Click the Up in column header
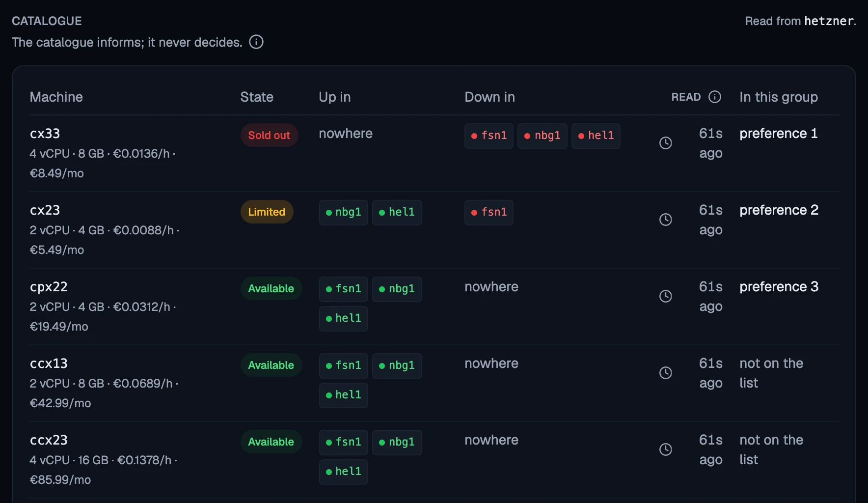868x503 pixels. pos(335,97)
